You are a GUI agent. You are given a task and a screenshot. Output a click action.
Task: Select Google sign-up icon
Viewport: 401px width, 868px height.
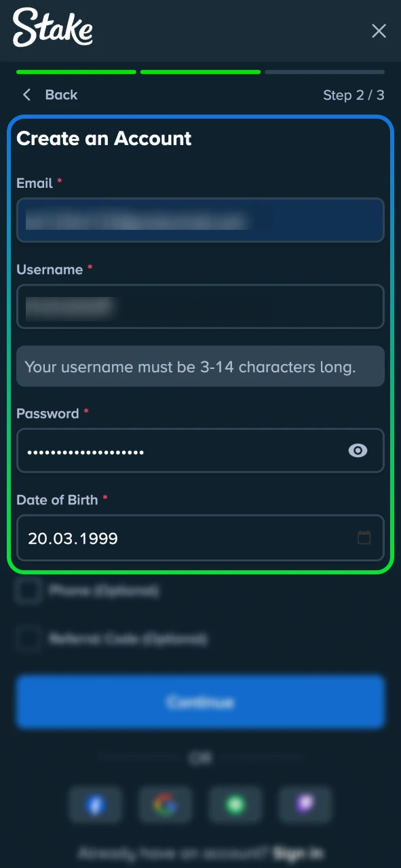tap(165, 805)
